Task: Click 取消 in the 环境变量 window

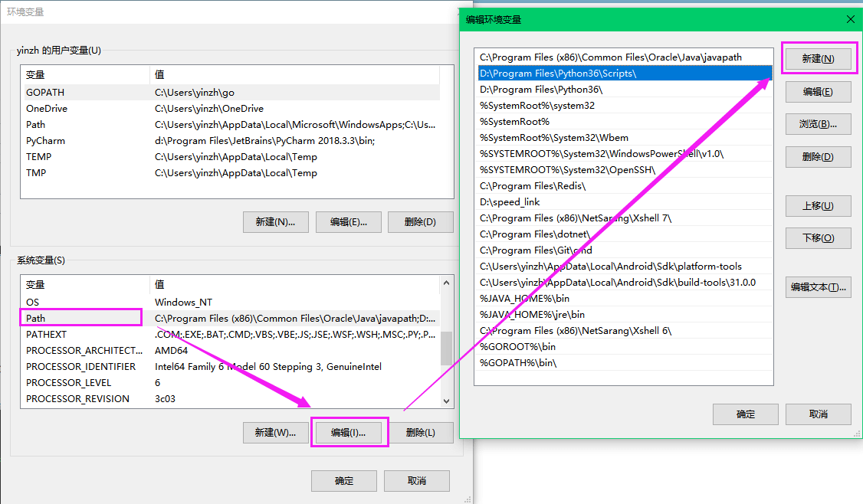Action: (x=416, y=481)
